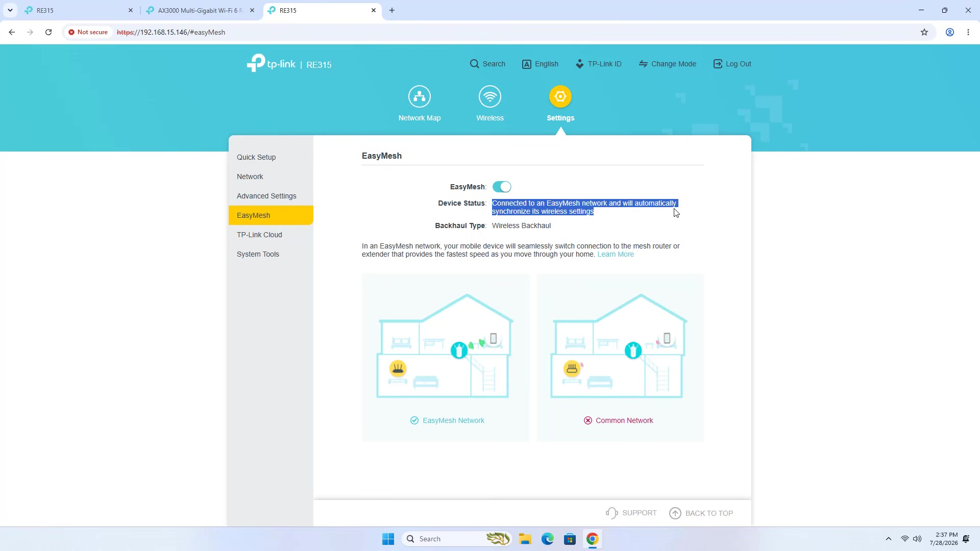
Task: Go back to previous page
Action: [x=12, y=32]
